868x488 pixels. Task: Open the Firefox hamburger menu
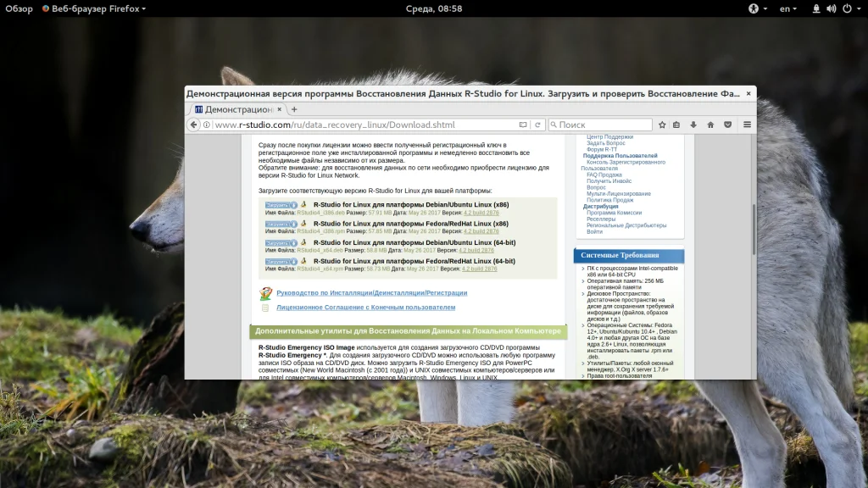tap(747, 125)
